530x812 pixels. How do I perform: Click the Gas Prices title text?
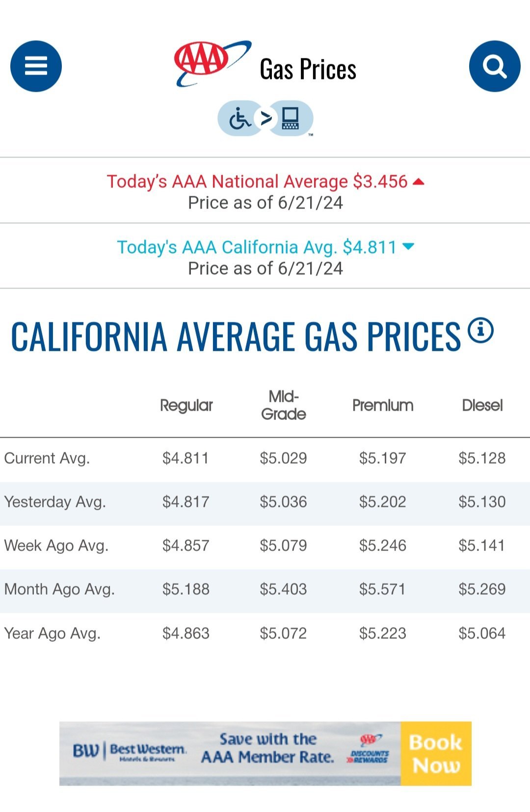click(308, 69)
